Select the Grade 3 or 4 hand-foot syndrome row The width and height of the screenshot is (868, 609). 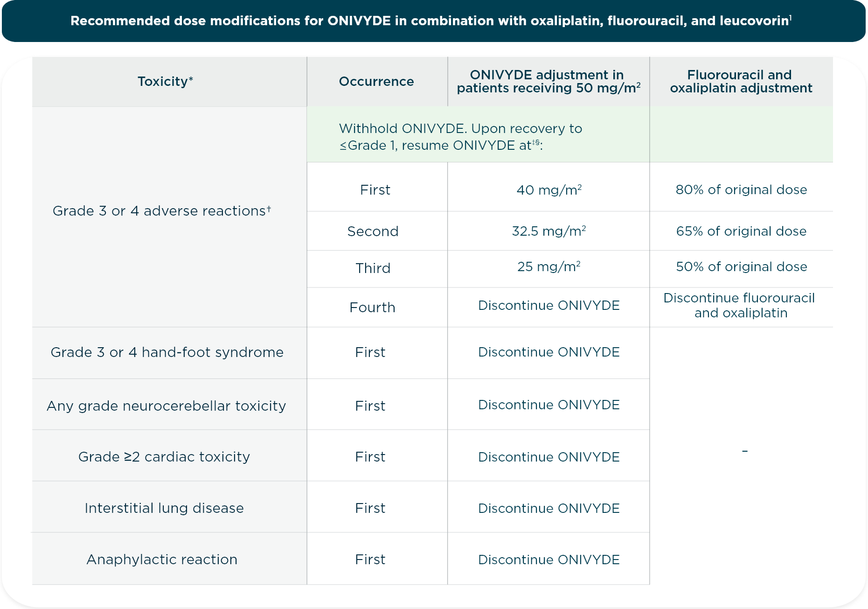coord(167,353)
